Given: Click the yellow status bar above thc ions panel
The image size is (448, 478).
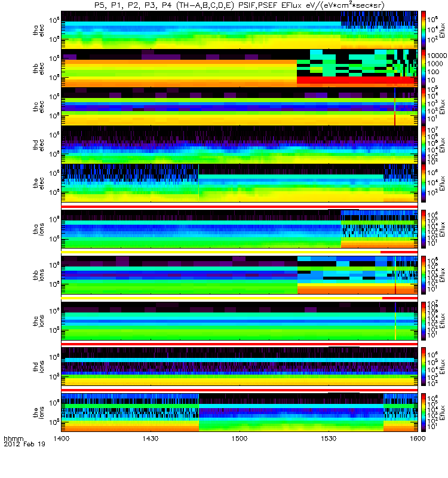Looking at the screenshot, I should tap(222, 298).
